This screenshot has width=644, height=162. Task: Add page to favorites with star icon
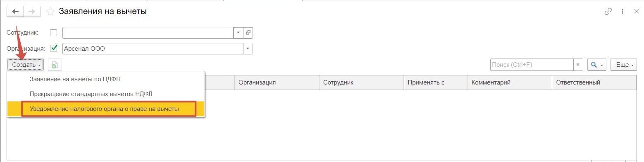click(x=51, y=12)
